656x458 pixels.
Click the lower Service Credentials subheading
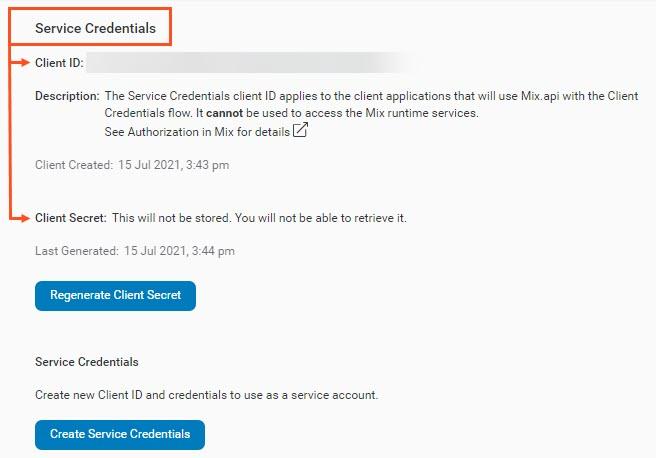coord(87,362)
